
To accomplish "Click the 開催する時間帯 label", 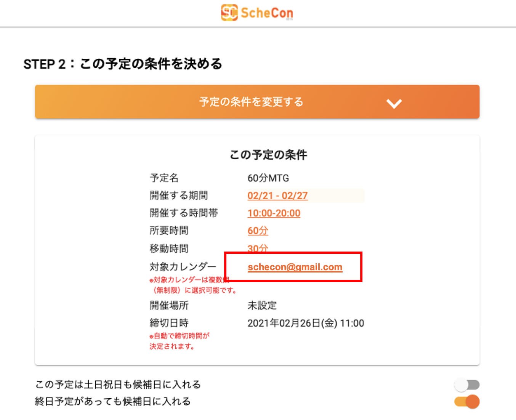I will coord(184,213).
